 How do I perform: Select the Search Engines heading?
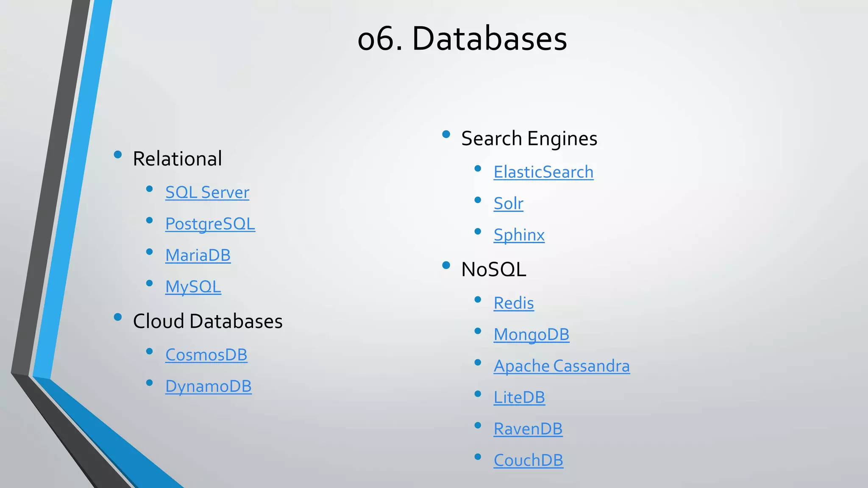[529, 139]
